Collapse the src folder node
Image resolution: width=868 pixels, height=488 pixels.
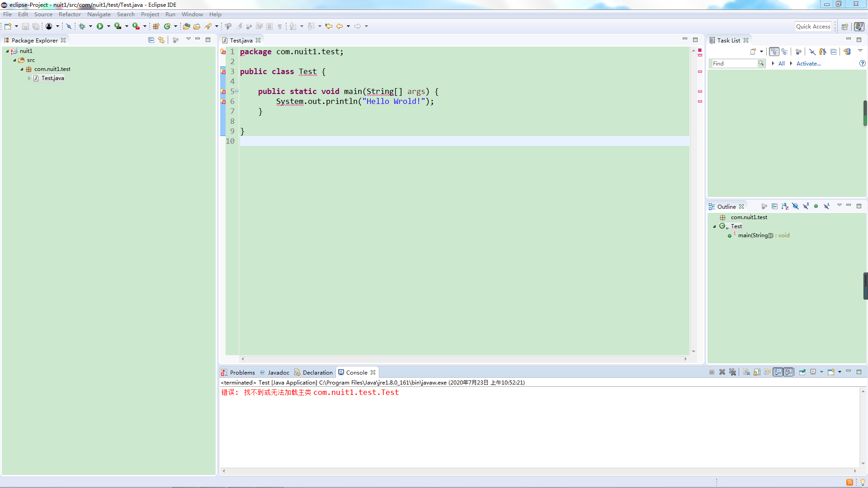click(x=14, y=60)
